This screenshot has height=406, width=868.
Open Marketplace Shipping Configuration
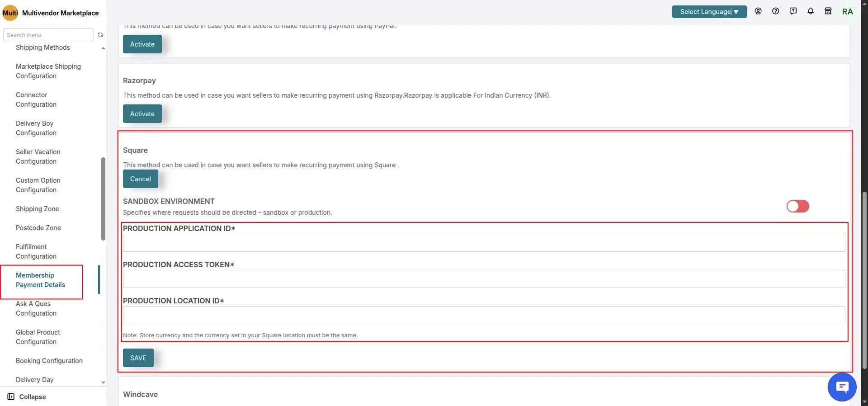pyautogui.click(x=48, y=71)
